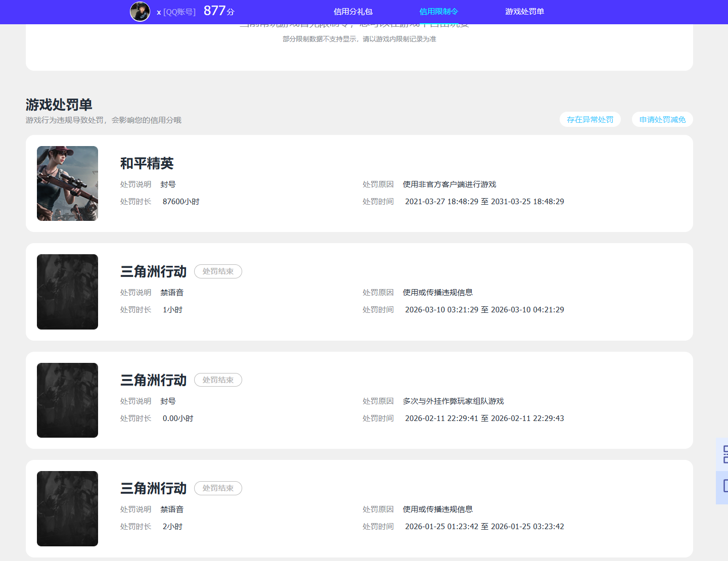Click the 多次与外挂作弊玩家组队游戏 penalty reason

click(453, 401)
